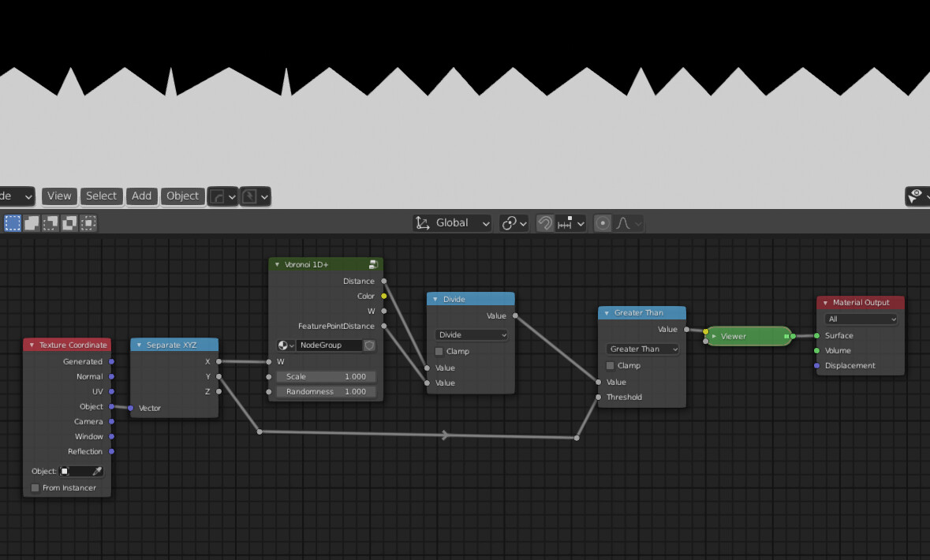Open the pivot point link dropdown
The height and width of the screenshot is (560, 930).
click(x=514, y=223)
